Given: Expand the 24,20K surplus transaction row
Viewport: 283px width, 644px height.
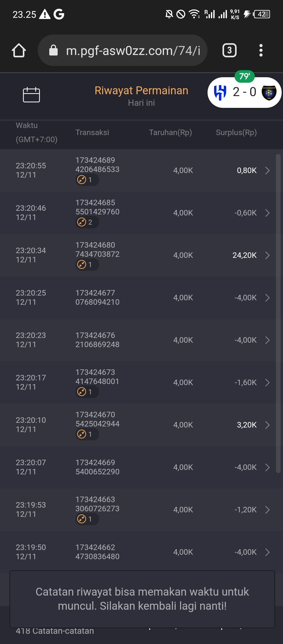Looking at the screenshot, I should pos(267,255).
